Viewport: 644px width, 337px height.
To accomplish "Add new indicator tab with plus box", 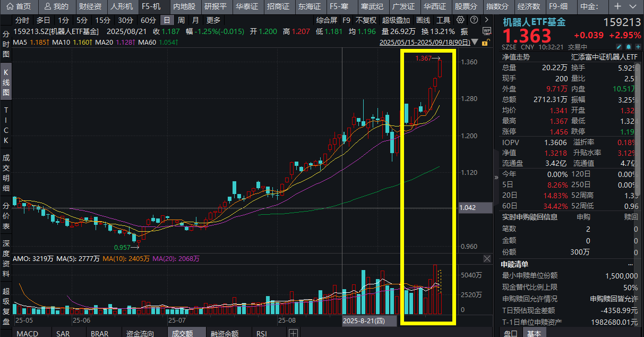I will (x=293, y=333).
